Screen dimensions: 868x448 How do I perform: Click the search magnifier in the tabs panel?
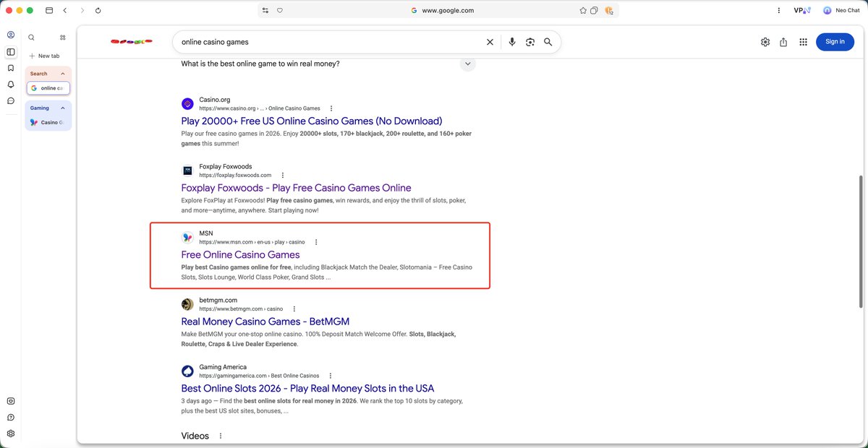pyautogui.click(x=31, y=38)
